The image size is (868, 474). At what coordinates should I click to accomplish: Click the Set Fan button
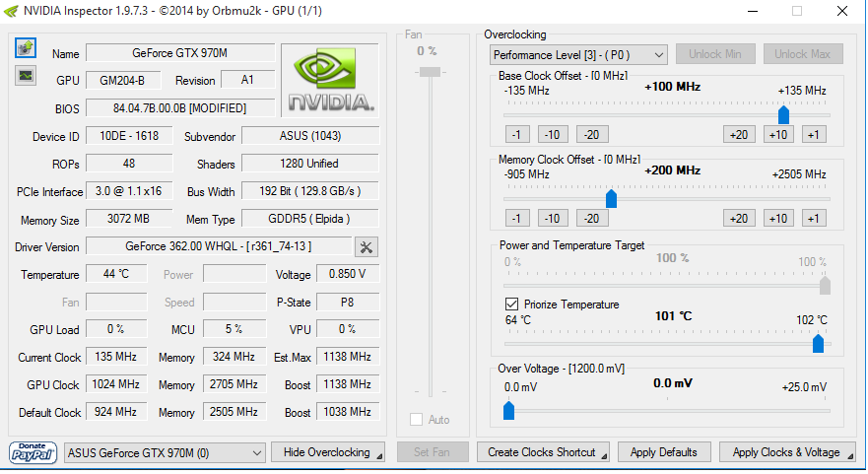click(433, 452)
